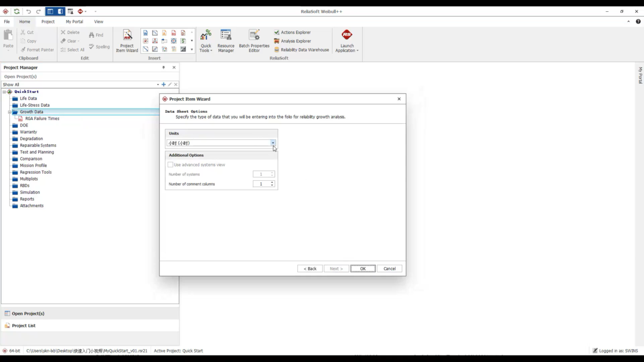Select the Attachments folder
The width and height of the screenshot is (644, 362).
[32, 206]
